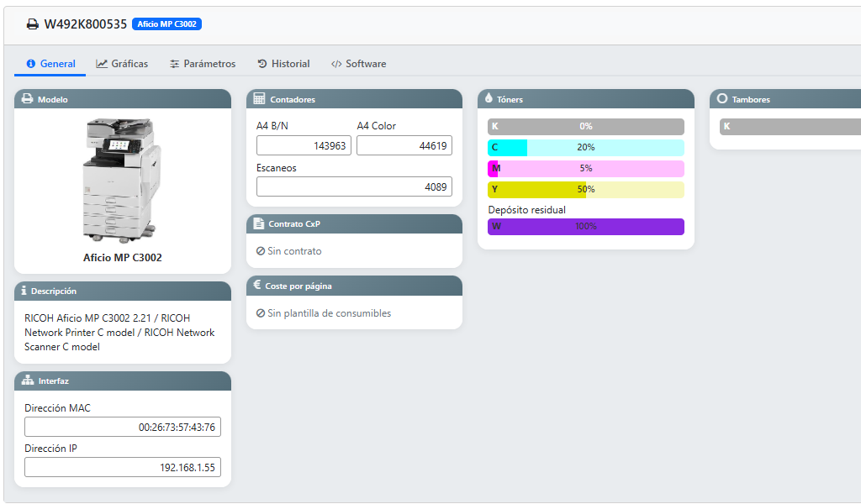Click the A4 B/N counter field
Viewport: 861px width, 504px height.
304,146
